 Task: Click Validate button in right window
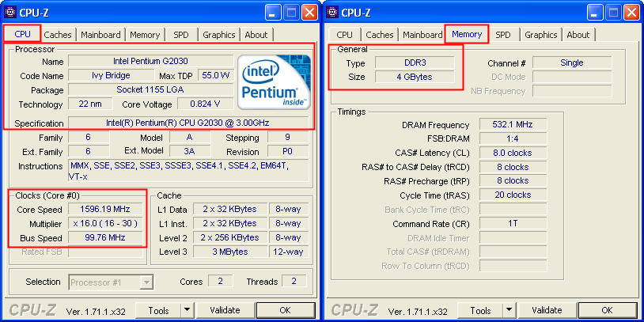547,310
